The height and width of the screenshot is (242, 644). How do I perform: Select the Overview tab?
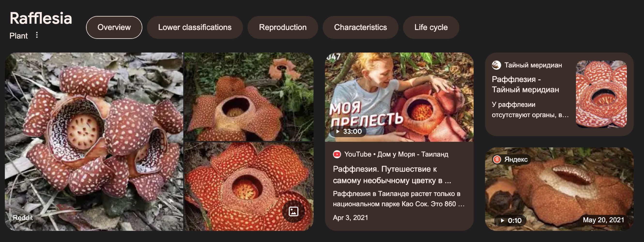coord(114,27)
